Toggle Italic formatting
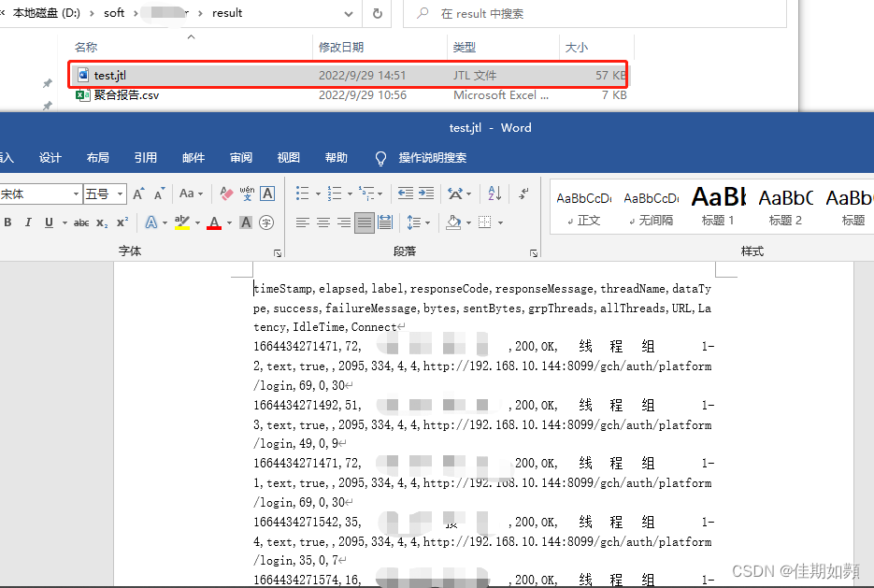874x588 pixels. 28,224
